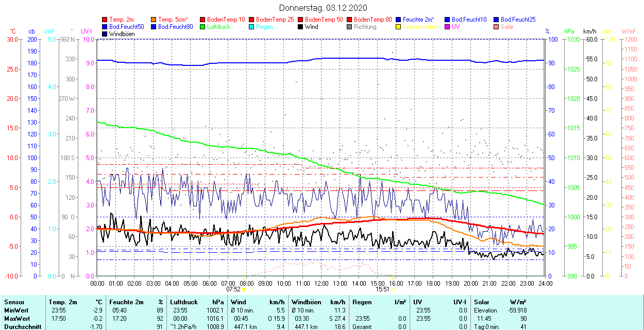
Task: Click the Luftdruck column header in table
Action: point(183,302)
